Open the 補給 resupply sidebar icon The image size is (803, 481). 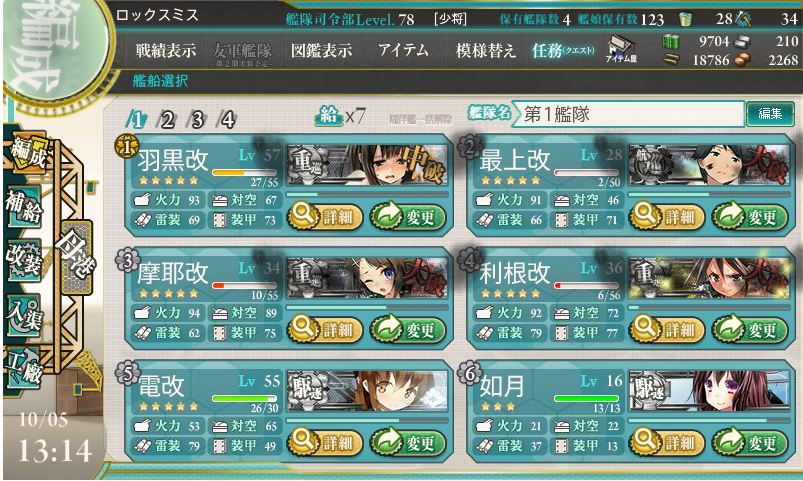click(24, 206)
